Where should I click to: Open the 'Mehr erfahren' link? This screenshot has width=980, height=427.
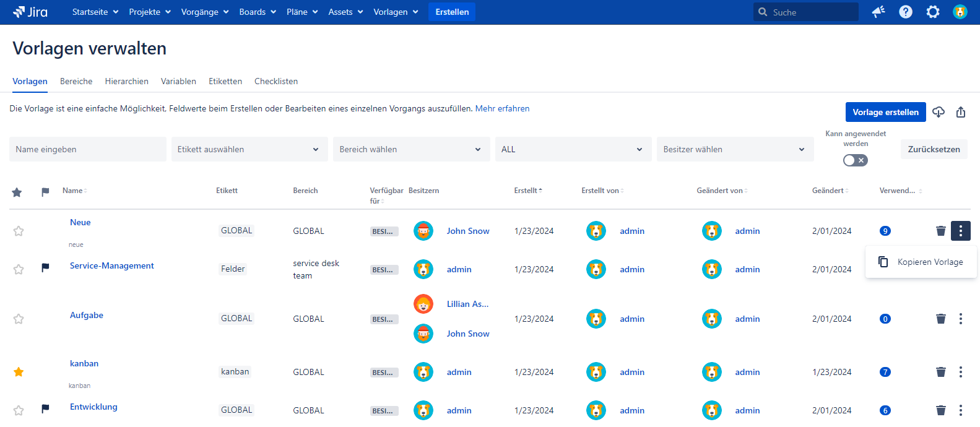point(502,108)
